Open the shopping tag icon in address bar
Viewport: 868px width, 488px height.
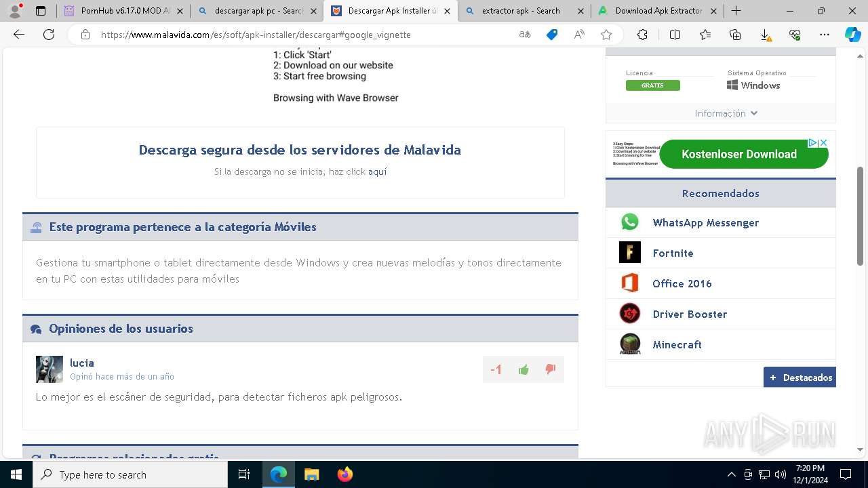tap(552, 35)
